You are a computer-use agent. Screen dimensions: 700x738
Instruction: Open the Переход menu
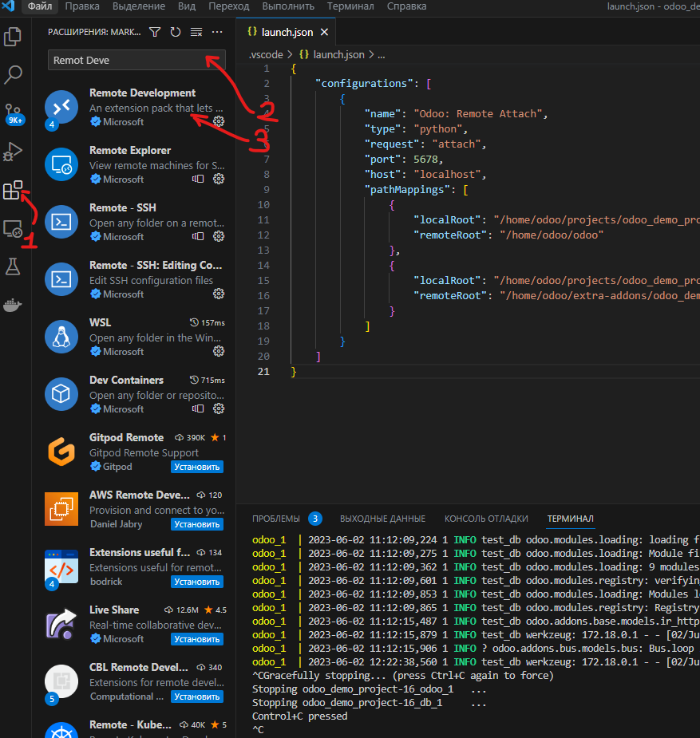pos(229,6)
